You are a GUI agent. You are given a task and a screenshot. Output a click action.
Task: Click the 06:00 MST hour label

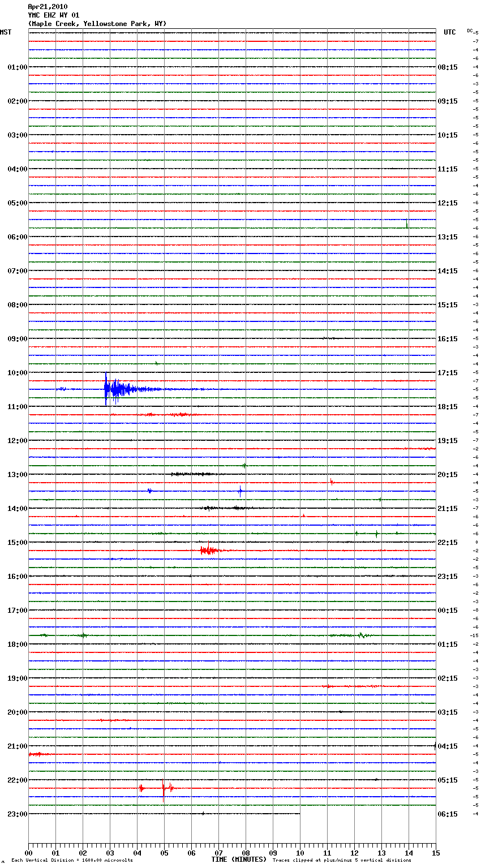point(18,237)
